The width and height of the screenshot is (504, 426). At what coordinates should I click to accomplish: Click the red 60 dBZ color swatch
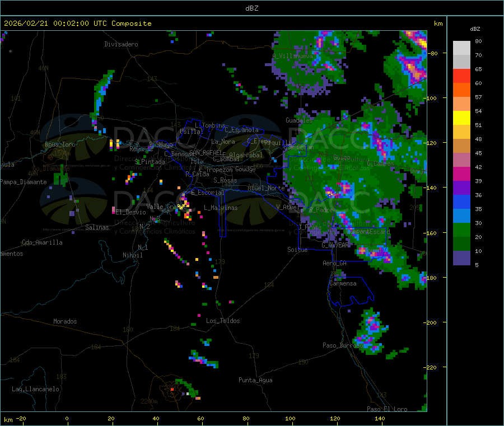pyautogui.click(x=461, y=76)
